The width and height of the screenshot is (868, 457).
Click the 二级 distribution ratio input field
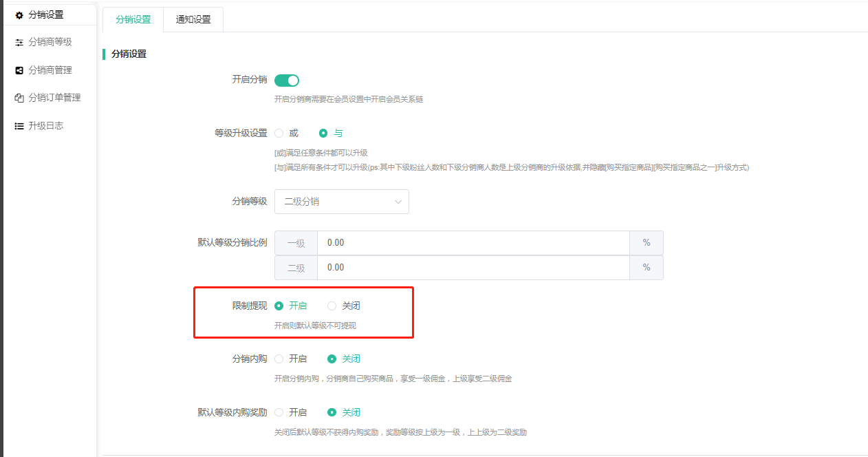tap(473, 268)
